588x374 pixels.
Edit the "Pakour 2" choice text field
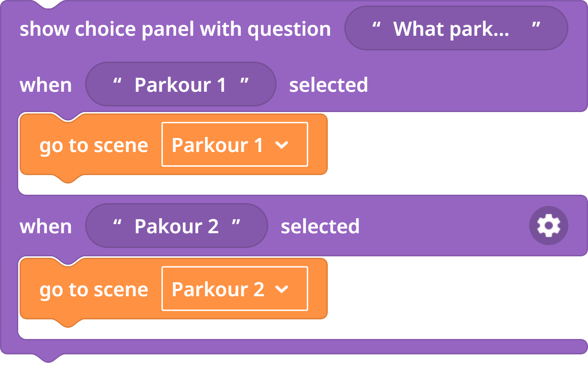tap(177, 226)
